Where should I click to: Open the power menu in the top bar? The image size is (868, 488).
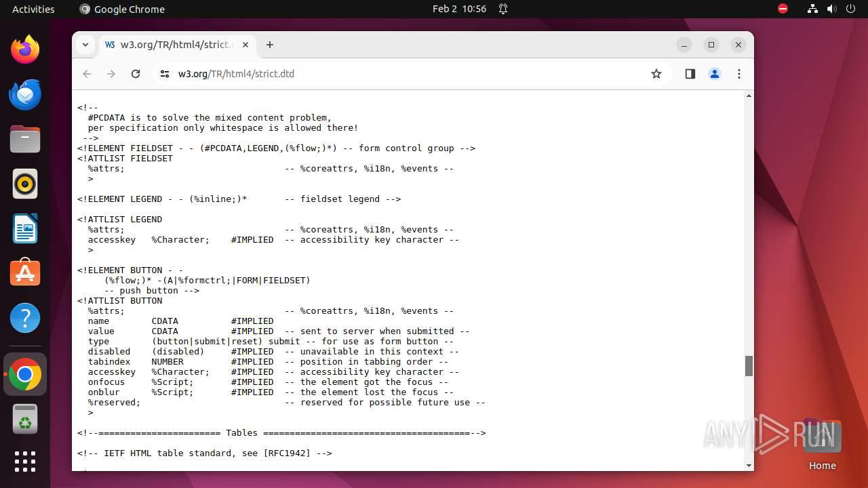850,9
